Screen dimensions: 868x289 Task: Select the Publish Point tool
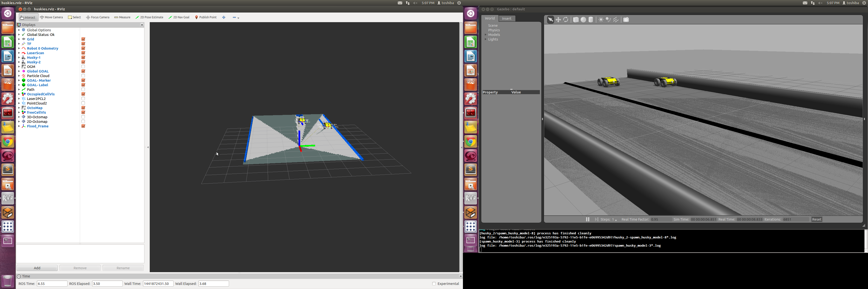(x=206, y=18)
